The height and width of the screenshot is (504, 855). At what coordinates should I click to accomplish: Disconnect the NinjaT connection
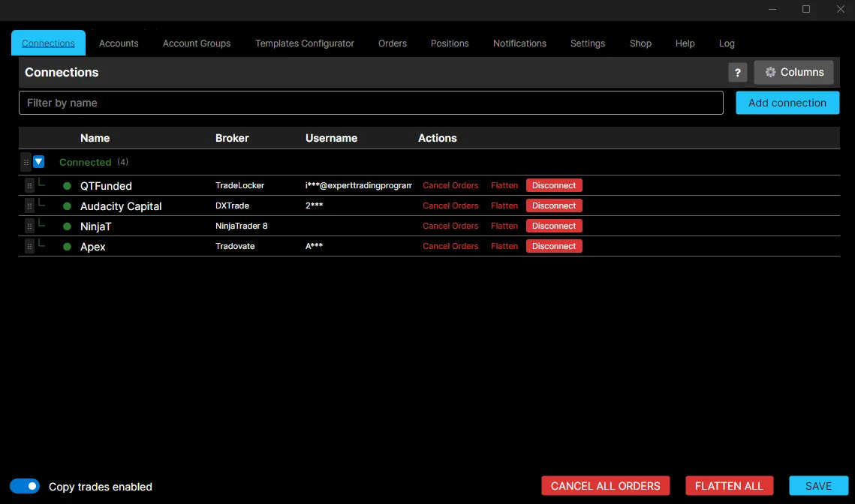(553, 226)
